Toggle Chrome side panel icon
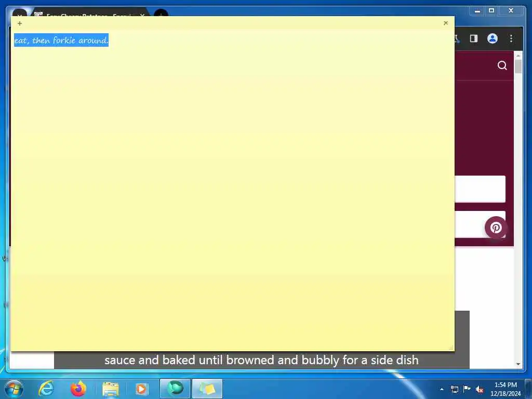This screenshot has height=399, width=532. coord(474,38)
